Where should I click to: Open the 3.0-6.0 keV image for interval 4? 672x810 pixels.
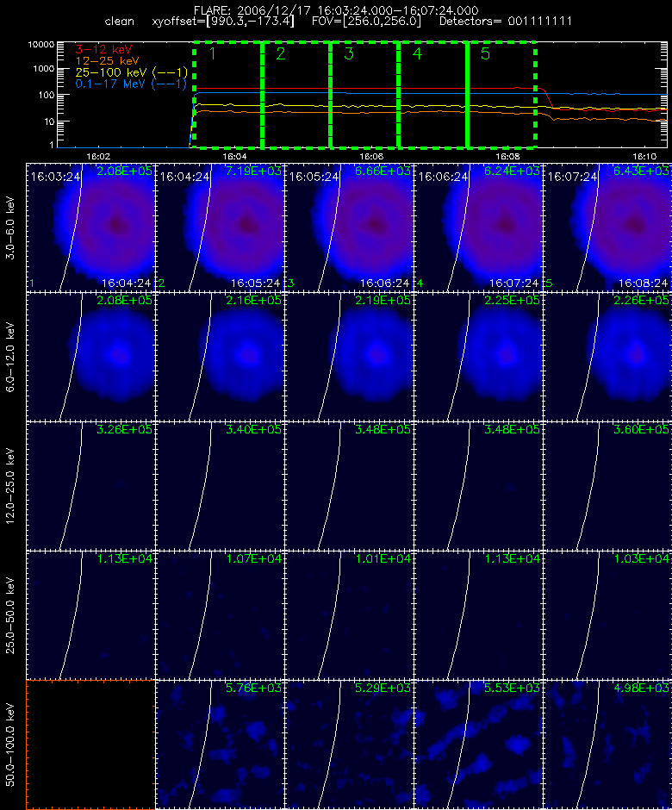(x=478, y=227)
